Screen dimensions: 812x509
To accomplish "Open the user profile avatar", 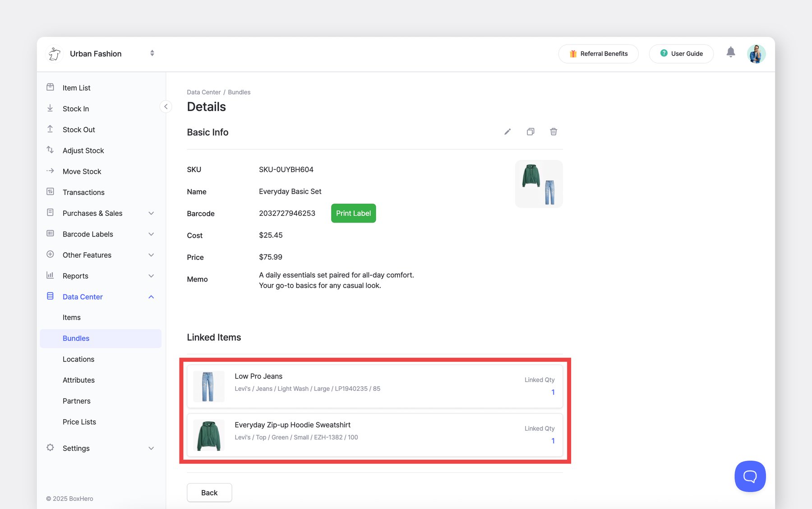I will point(756,54).
